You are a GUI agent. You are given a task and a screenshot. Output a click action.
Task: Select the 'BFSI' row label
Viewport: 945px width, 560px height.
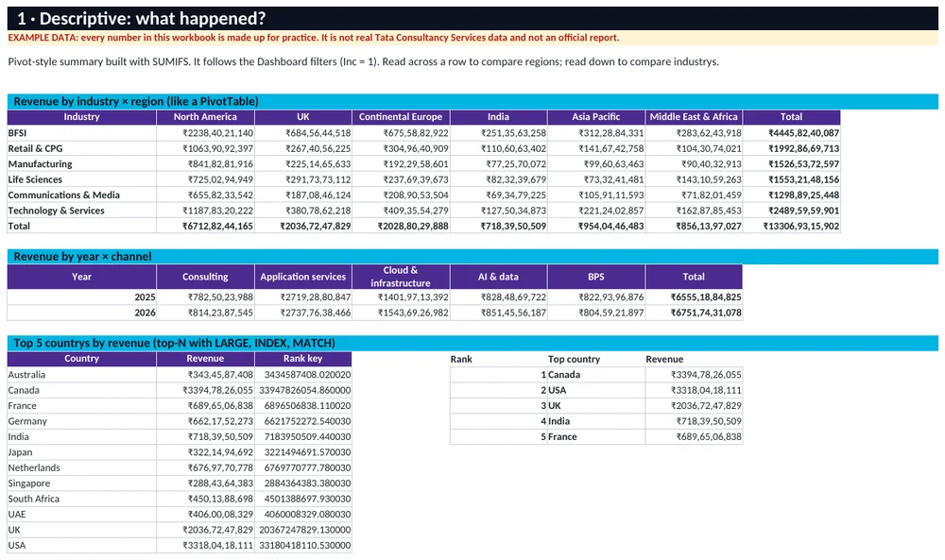pyautogui.click(x=81, y=132)
